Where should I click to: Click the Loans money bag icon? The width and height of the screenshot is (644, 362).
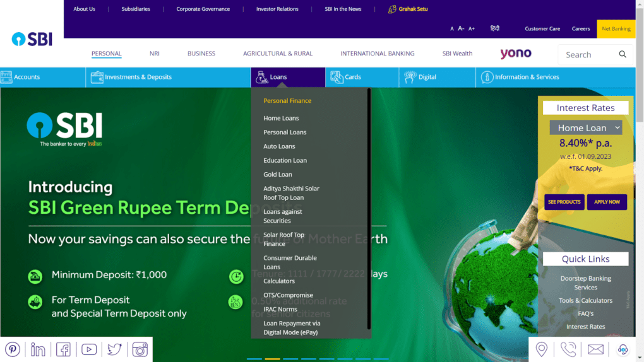261,77
